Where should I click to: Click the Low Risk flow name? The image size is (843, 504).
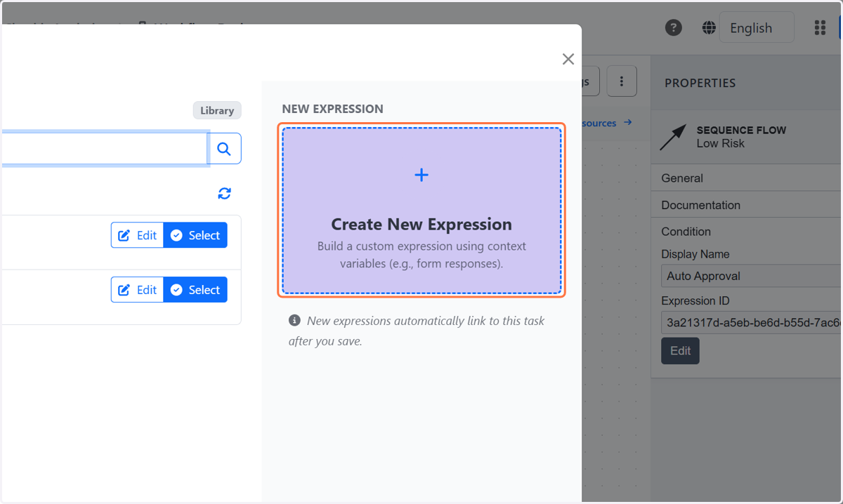click(x=721, y=143)
